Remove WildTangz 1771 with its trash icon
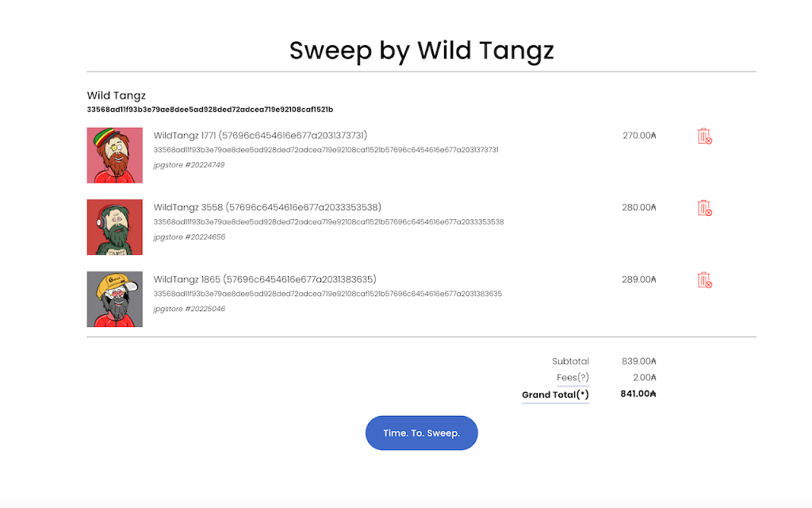 (x=704, y=137)
